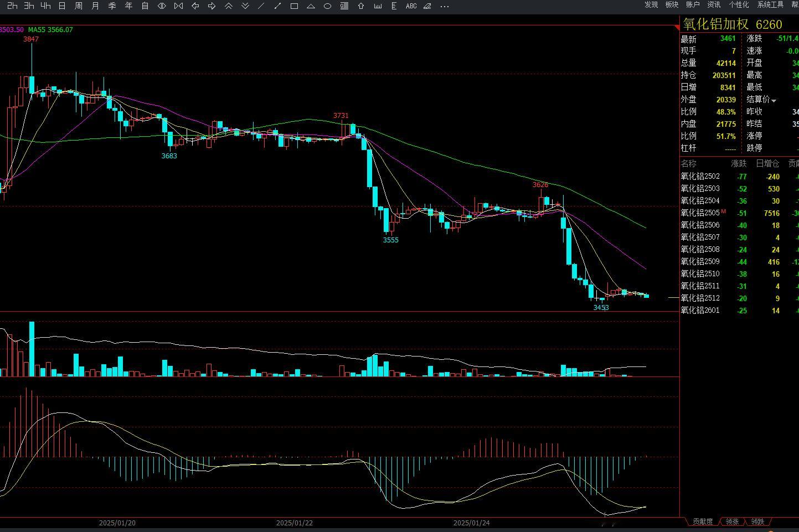Click the right arrow icon
The width and height of the screenshot is (799, 532).
point(212,6)
